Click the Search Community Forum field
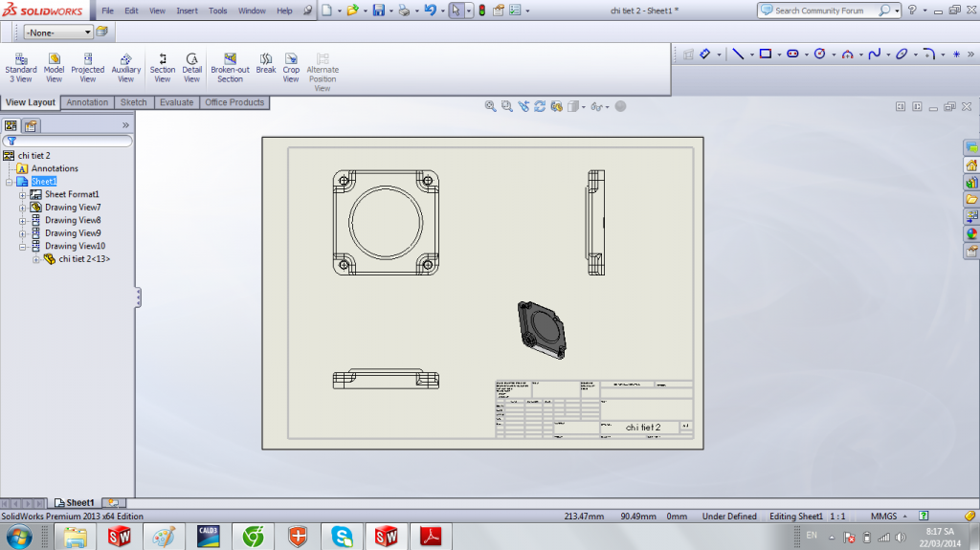980x550 pixels. [x=829, y=11]
